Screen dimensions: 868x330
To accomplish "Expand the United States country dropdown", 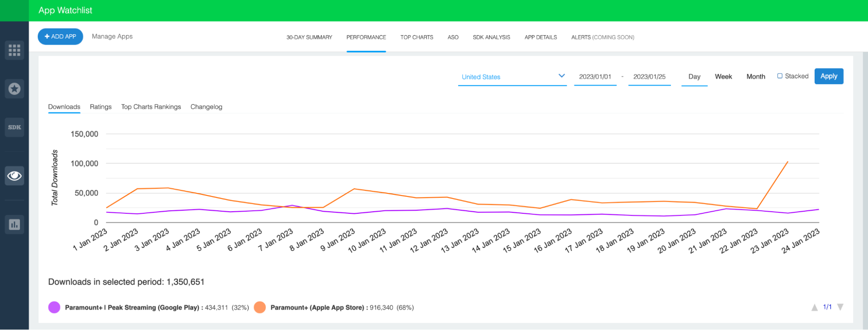I will (512, 77).
